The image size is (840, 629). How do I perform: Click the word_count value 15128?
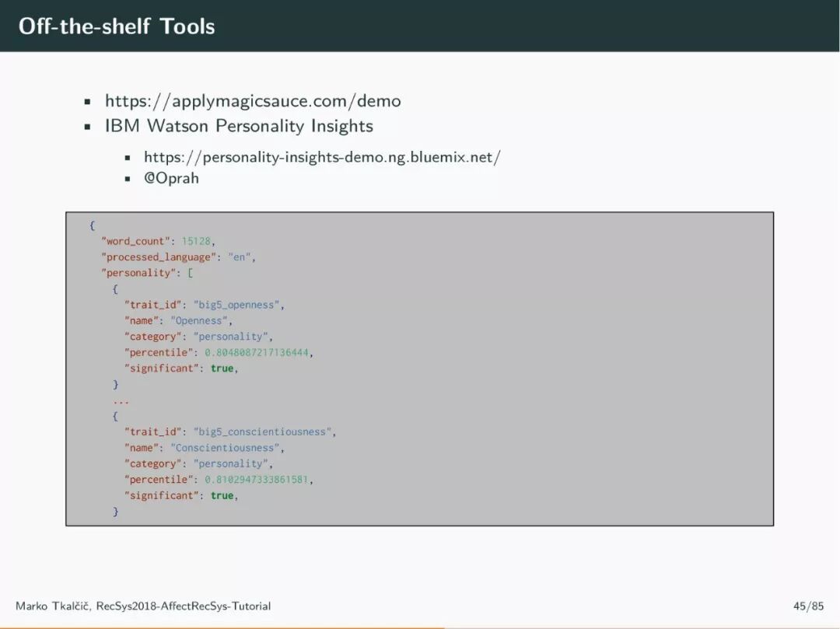(196, 242)
